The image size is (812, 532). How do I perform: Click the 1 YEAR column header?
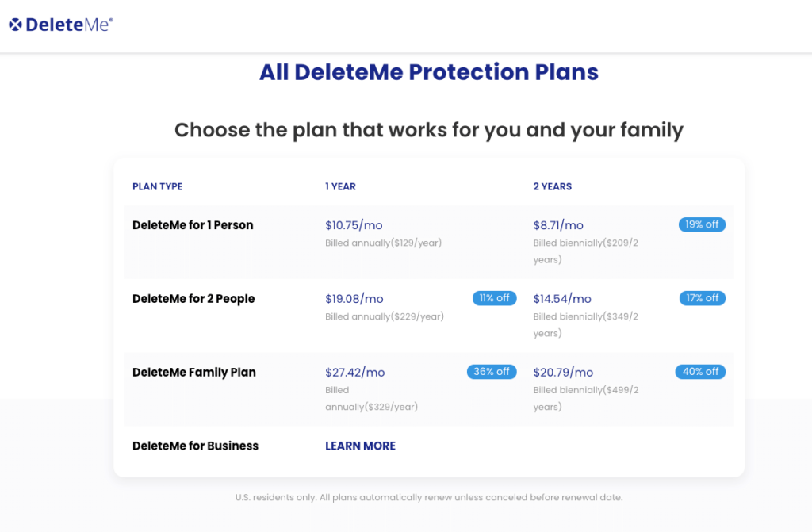point(340,186)
